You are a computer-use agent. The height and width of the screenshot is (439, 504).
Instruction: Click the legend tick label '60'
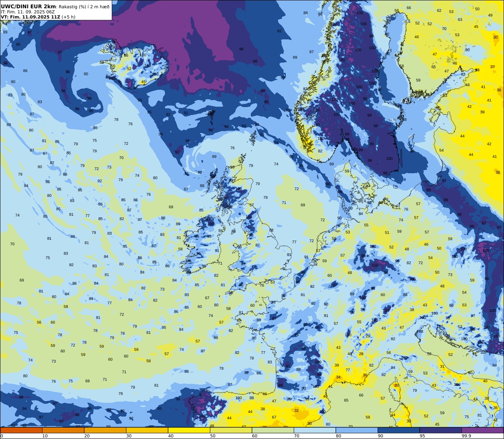point(255,436)
